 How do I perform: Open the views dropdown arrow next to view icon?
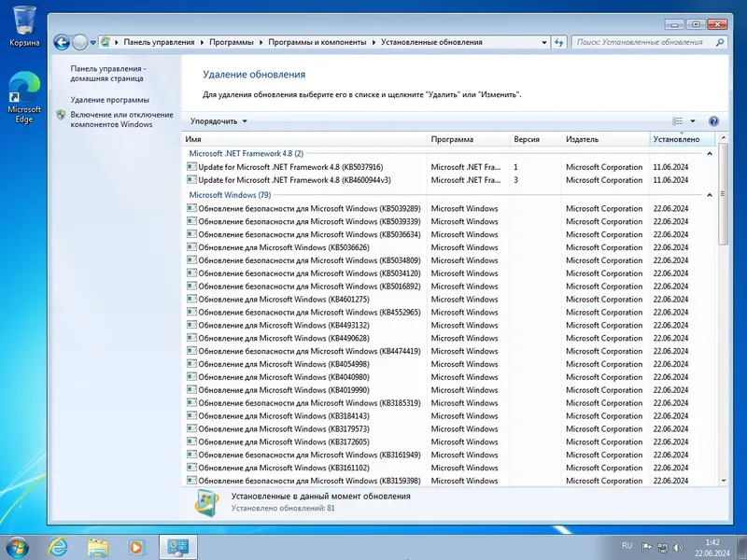pyautogui.click(x=692, y=120)
